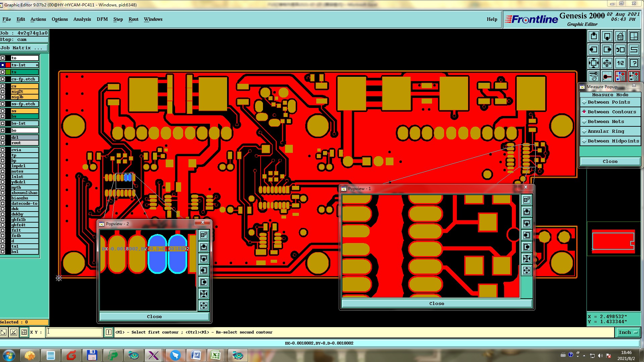
Task: Click the 1:2 zoom scale icon
Action: pyautogui.click(x=620, y=63)
